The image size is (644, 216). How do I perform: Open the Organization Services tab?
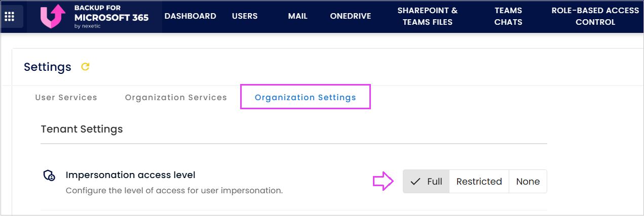(x=176, y=97)
